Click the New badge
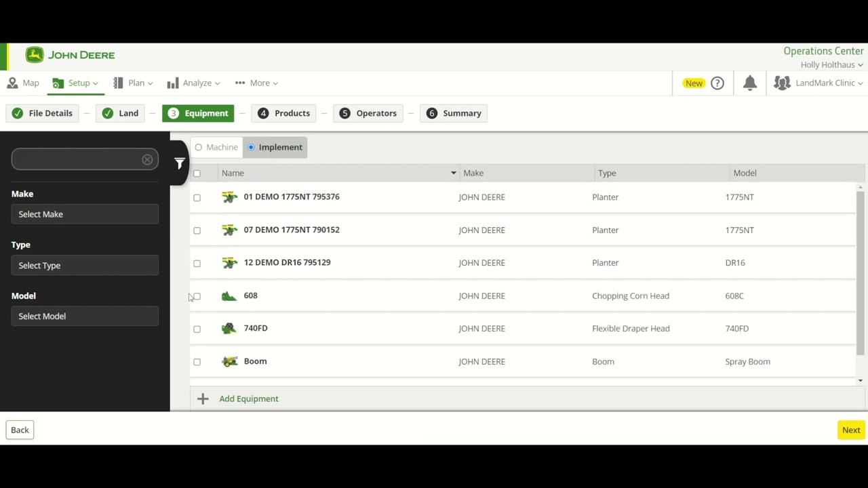Screen dimensions: 868x488 click(694, 83)
